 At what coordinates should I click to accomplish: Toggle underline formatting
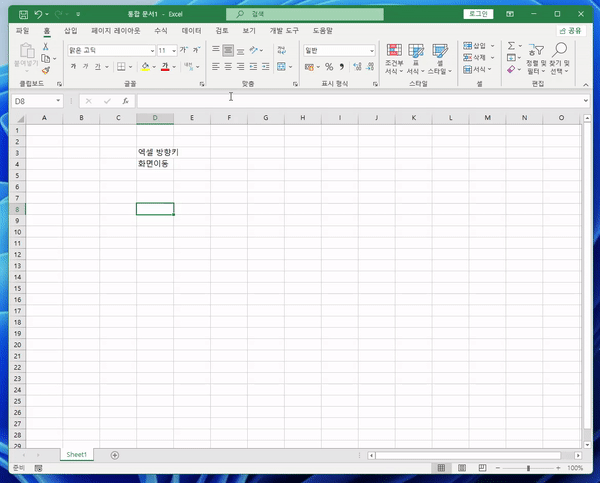[x=98, y=67]
